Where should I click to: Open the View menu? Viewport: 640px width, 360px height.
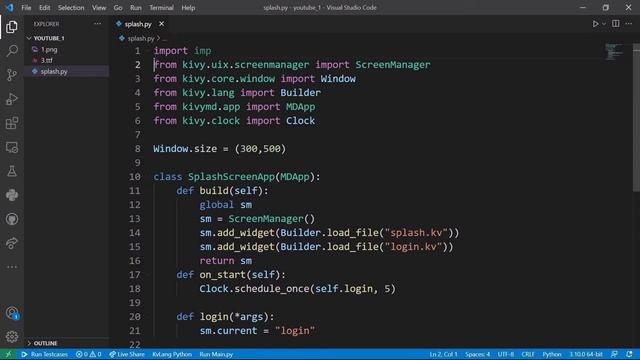[99, 8]
